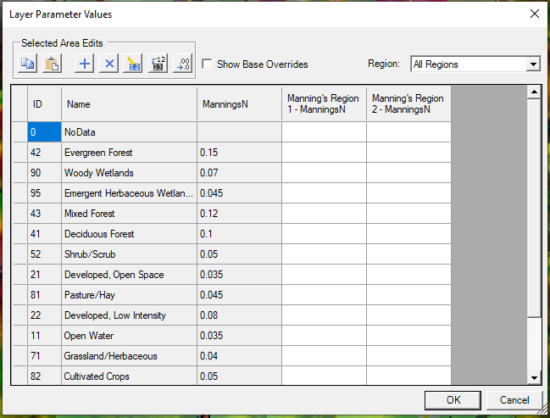Click the blue plus Add icon

[x=84, y=64]
